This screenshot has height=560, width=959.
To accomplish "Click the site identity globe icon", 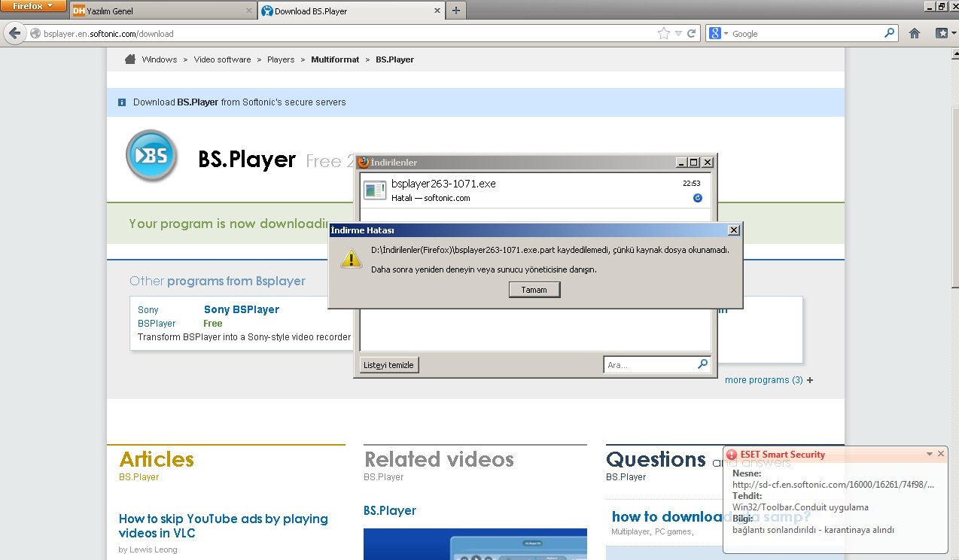I will (35, 34).
